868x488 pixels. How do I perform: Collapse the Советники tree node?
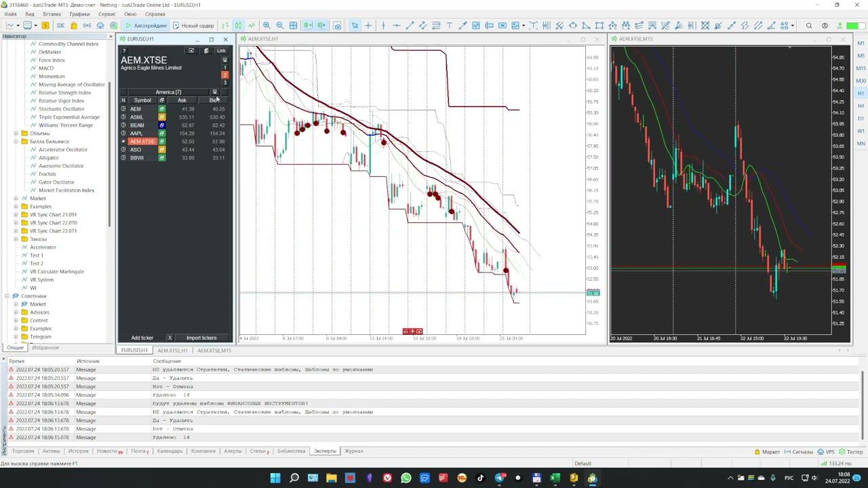[x=7, y=296]
